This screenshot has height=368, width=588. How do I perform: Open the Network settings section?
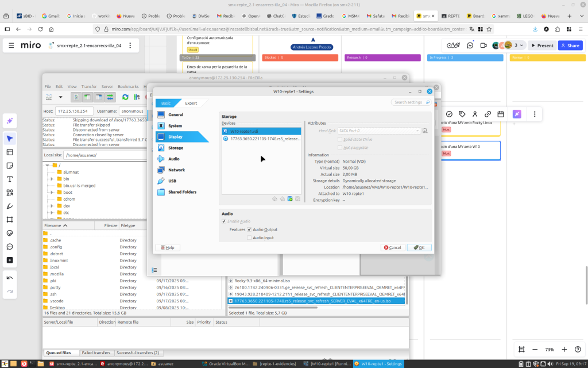pyautogui.click(x=176, y=170)
